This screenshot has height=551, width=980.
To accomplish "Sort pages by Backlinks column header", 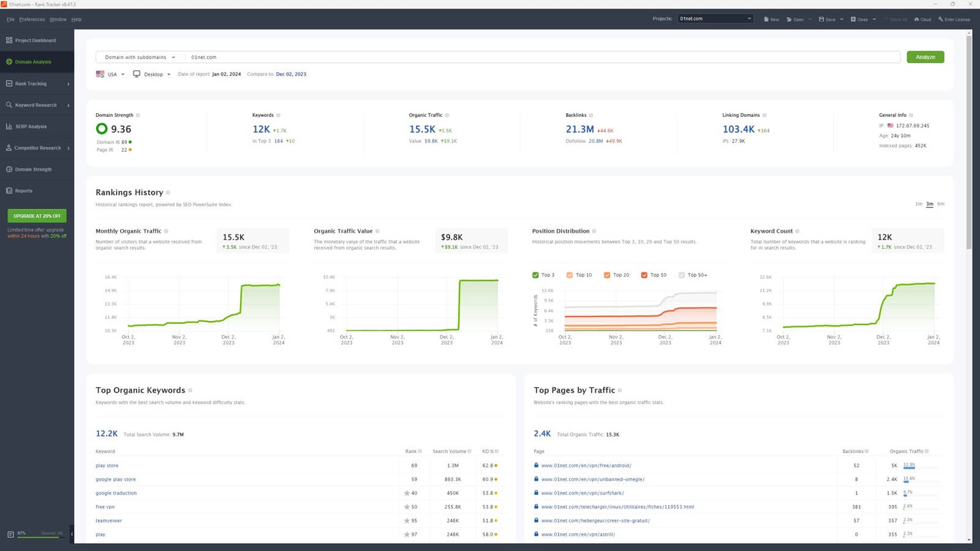I will coord(853,451).
